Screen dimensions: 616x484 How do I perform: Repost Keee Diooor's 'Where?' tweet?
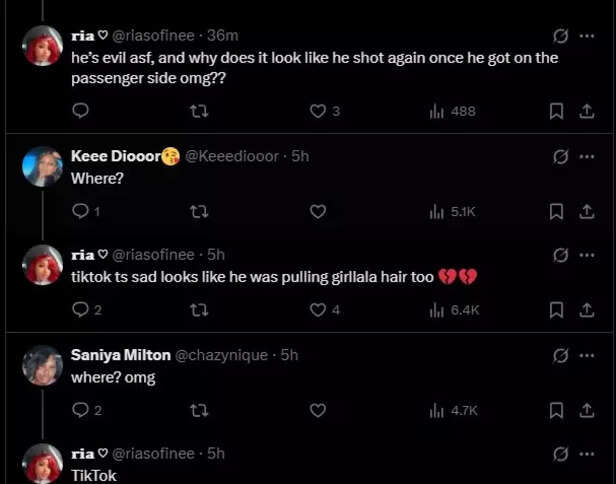(x=199, y=211)
